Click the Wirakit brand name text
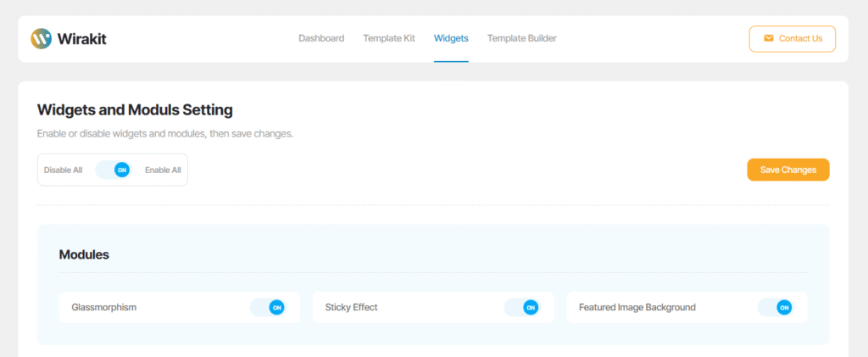The image size is (868, 357). 81,38
